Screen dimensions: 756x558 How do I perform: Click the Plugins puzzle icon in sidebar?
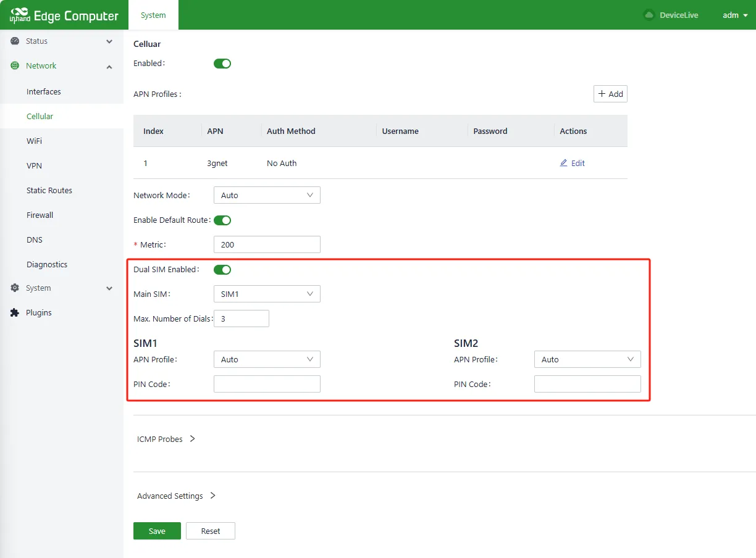(15, 313)
